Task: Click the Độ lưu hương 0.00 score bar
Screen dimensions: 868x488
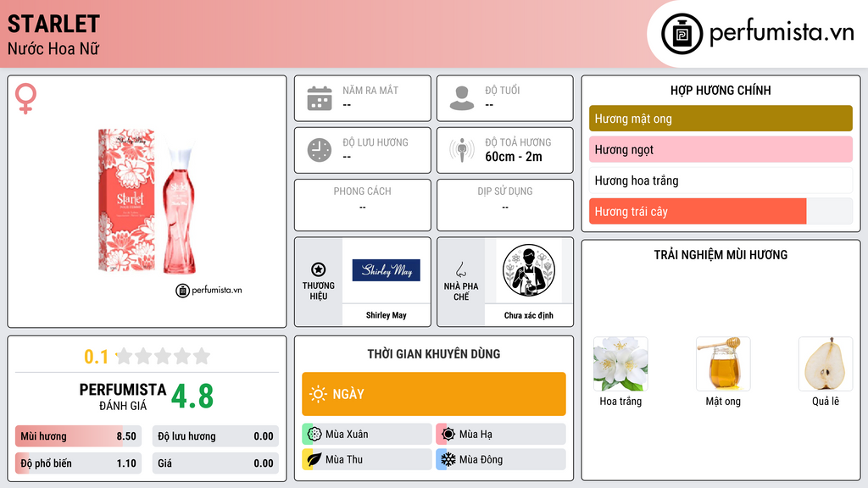Action: (215, 436)
